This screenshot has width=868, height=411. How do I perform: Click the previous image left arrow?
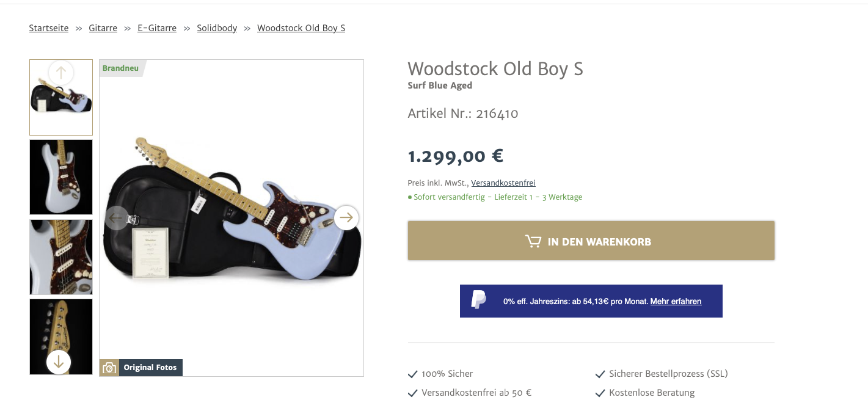(117, 218)
